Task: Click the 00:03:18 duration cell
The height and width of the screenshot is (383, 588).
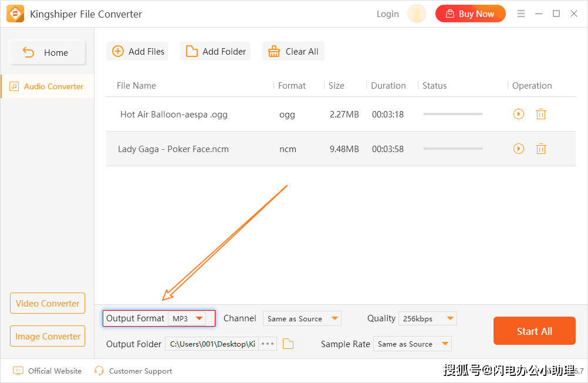Action: pos(388,114)
